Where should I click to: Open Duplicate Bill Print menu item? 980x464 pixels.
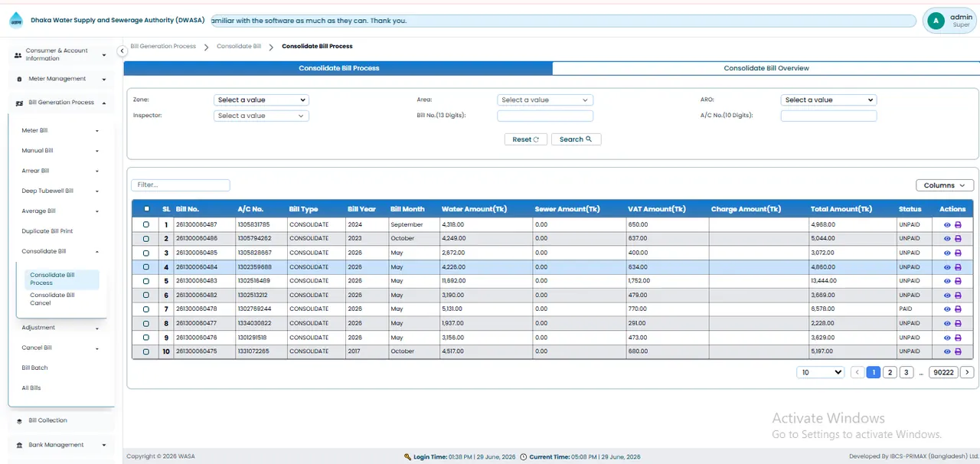tap(47, 231)
